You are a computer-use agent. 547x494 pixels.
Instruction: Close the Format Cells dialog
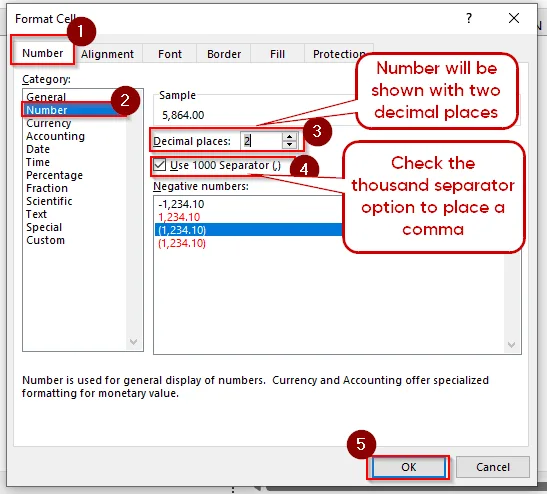(x=514, y=18)
